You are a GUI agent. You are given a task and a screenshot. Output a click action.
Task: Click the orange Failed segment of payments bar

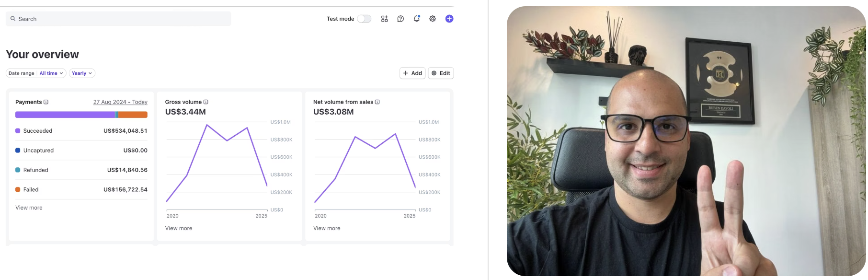[x=133, y=115]
